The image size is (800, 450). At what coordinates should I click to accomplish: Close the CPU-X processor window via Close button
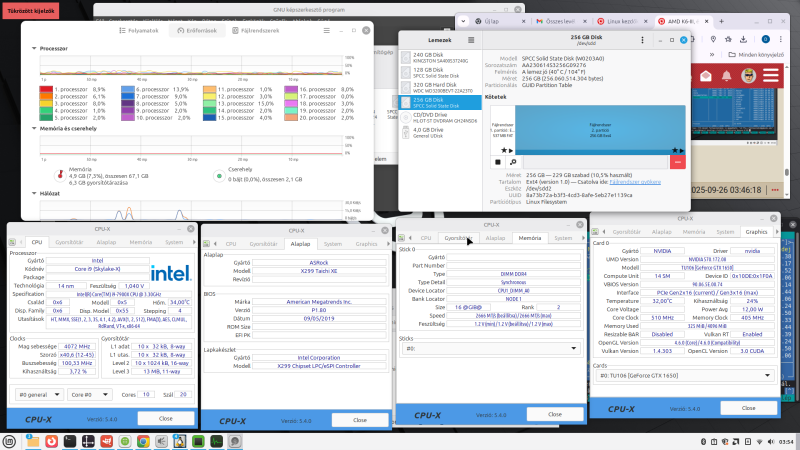pos(165,418)
